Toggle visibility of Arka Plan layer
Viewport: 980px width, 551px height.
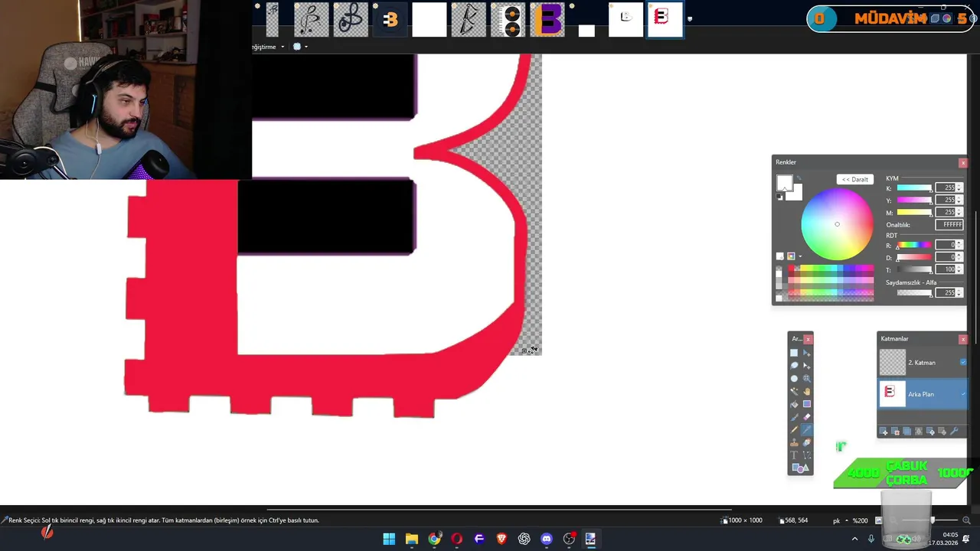(963, 394)
